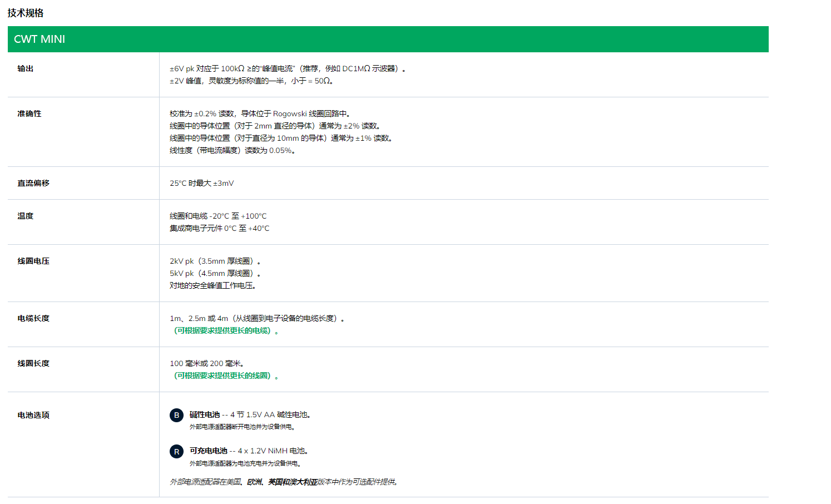Viewport: 831px width, 504px height.
Task: Click 外部电源适配器为电池充电 note
Action: coord(245,463)
